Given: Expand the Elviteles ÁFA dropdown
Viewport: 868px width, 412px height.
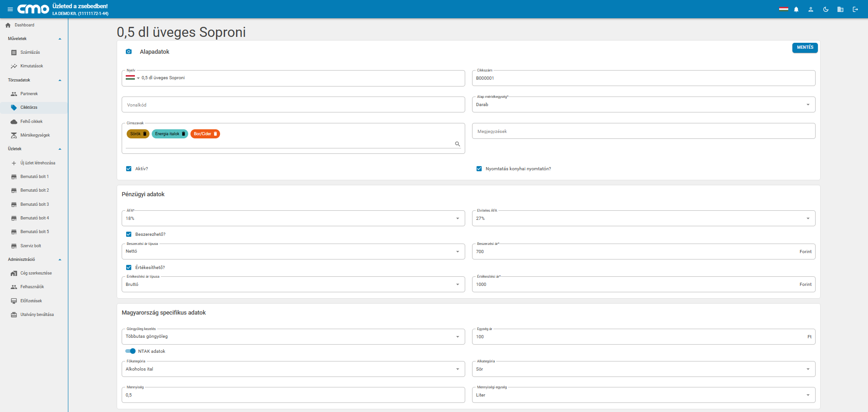Looking at the screenshot, I should 643,219.
